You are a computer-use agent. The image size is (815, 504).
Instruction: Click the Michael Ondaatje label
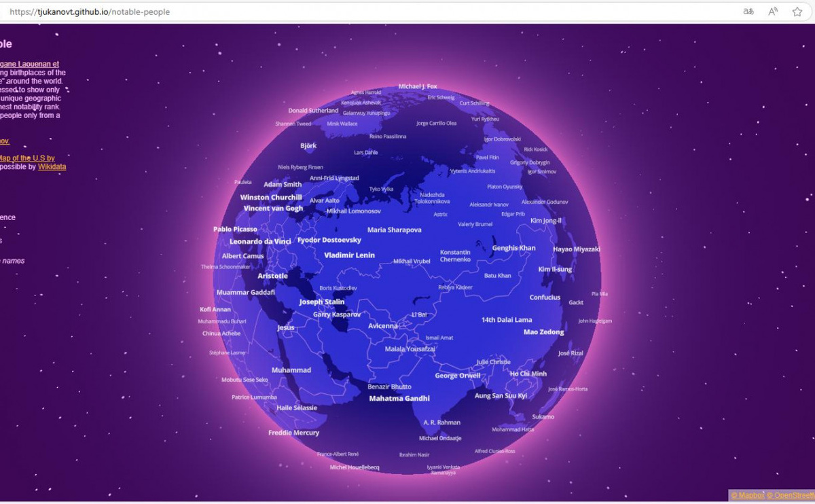[x=440, y=438]
